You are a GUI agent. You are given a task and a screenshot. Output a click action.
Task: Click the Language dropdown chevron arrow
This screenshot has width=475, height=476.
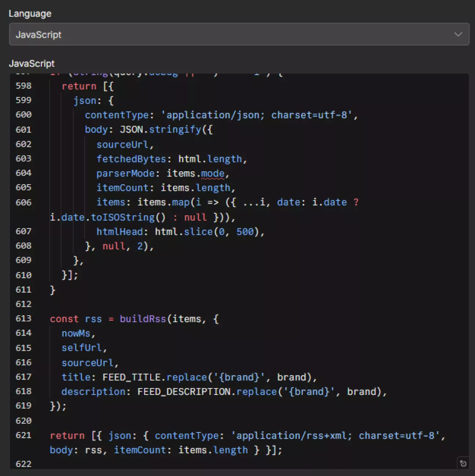[458, 34]
